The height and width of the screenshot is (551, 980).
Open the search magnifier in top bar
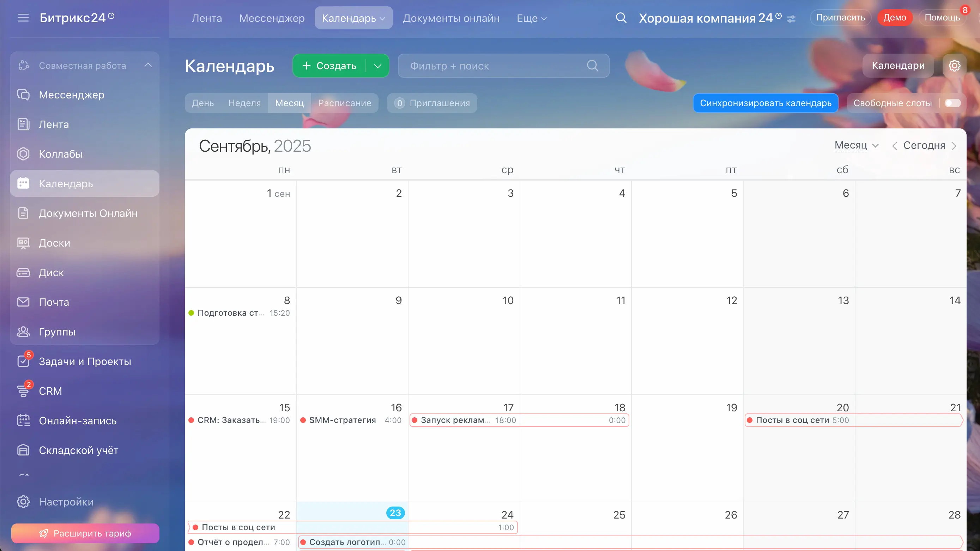click(621, 18)
